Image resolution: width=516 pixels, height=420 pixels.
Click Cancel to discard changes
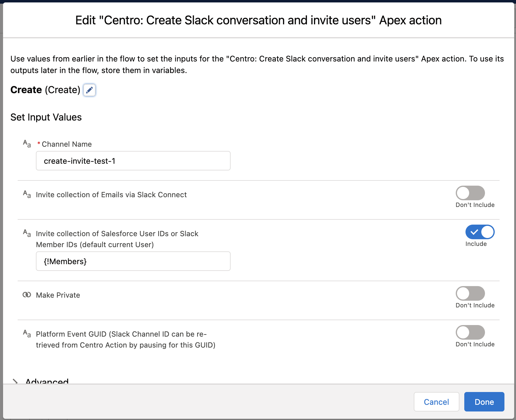tap(436, 402)
